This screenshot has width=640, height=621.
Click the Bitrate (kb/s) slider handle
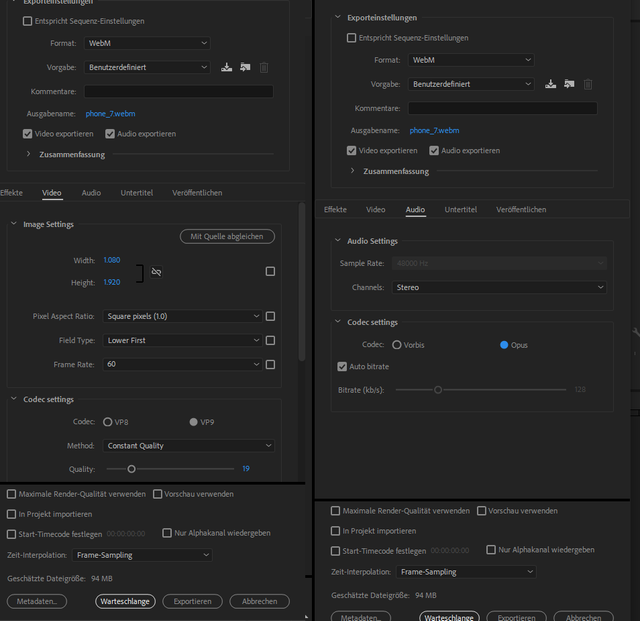[438, 390]
